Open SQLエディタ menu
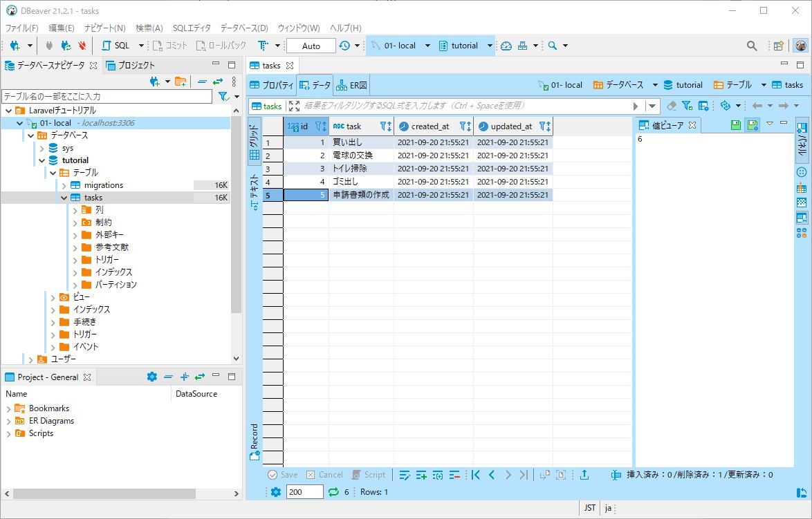The width and height of the screenshot is (812, 519). click(x=192, y=28)
